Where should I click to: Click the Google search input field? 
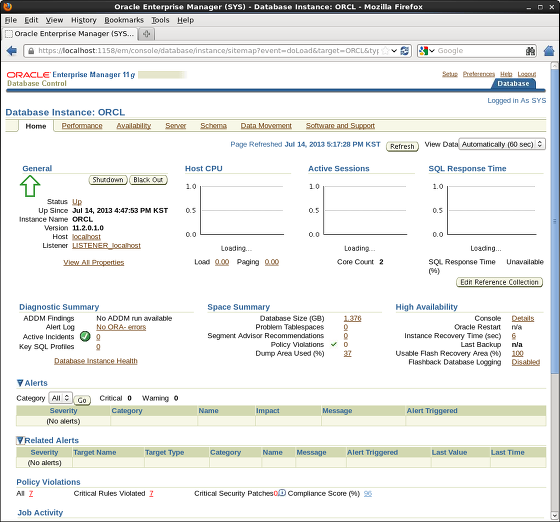click(480, 51)
